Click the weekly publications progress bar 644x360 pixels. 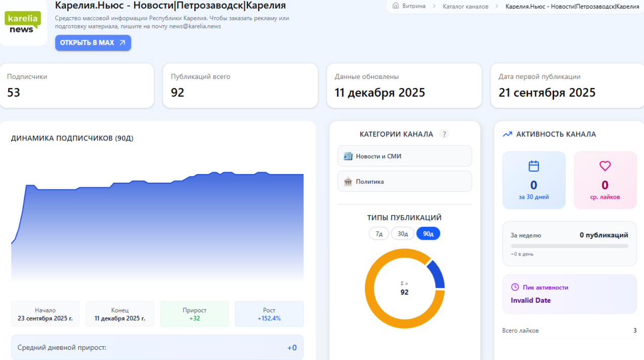click(x=569, y=246)
